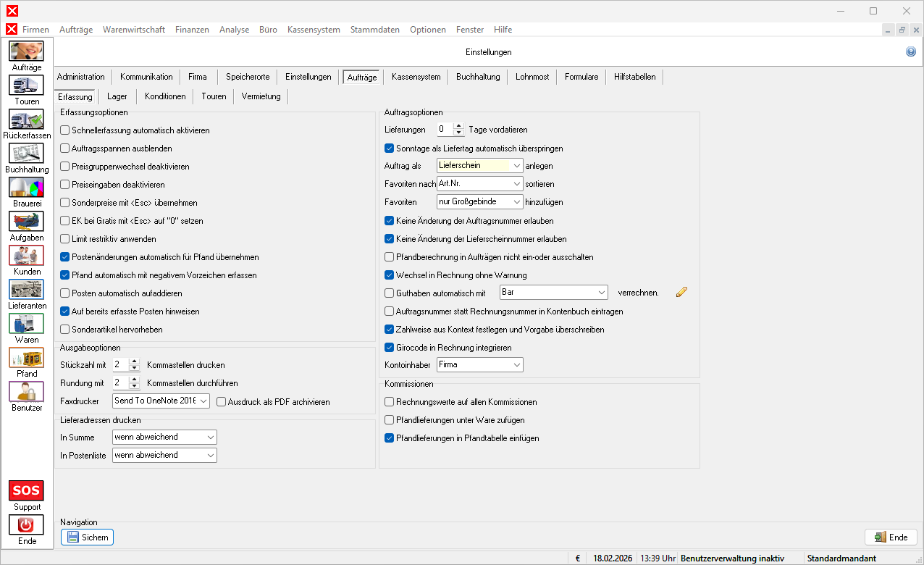Click the pencil icon beside verrechnen
The image size is (924, 565).
click(681, 292)
